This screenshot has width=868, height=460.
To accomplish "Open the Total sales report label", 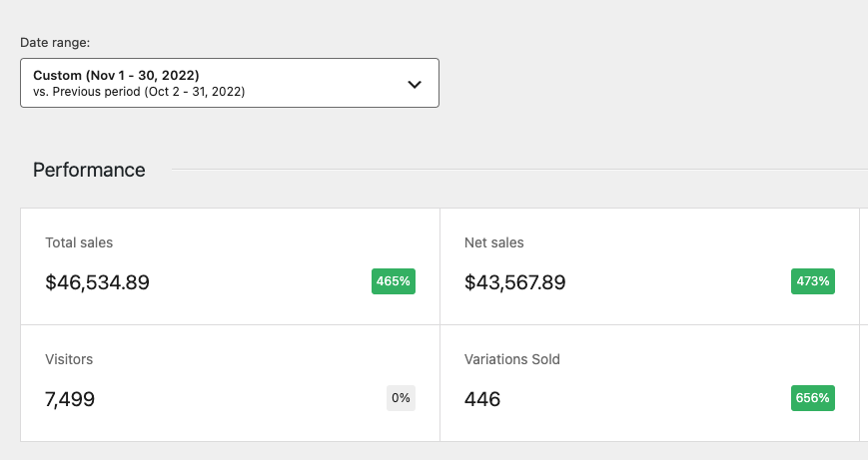I will click(x=79, y=242).
